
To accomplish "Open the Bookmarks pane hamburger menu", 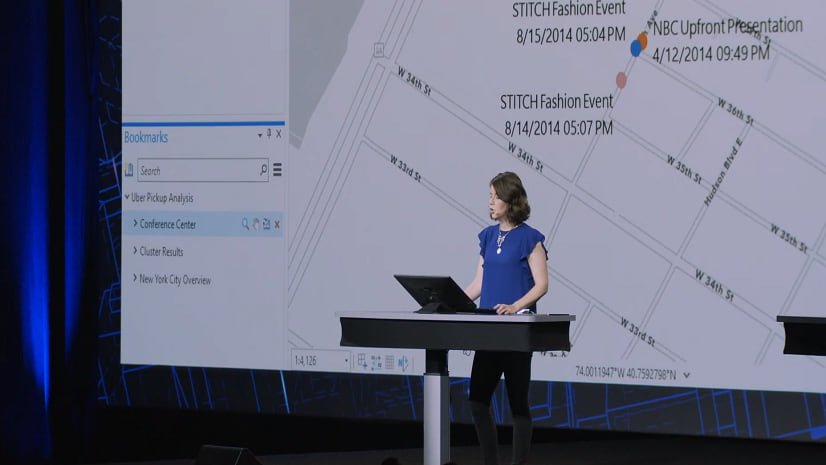I will click(277, 169).
